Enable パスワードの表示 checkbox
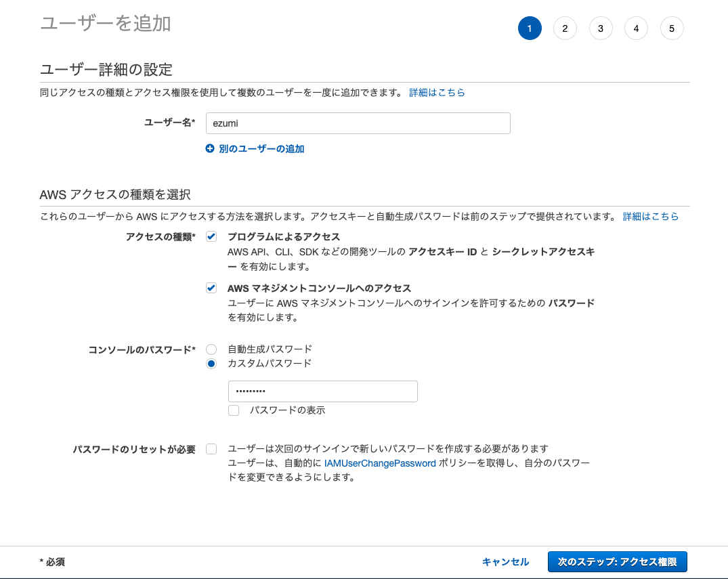Viewport: 728px width, 579px height. click(x=234, y=410)
